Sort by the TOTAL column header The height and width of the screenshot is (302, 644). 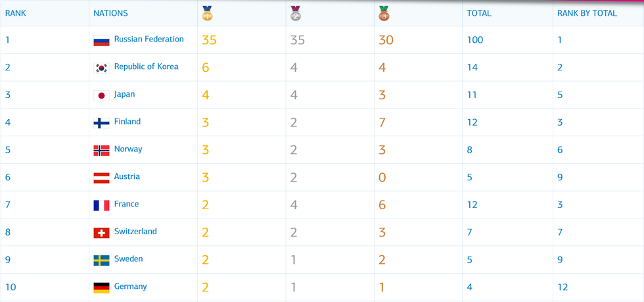(479, 13)
